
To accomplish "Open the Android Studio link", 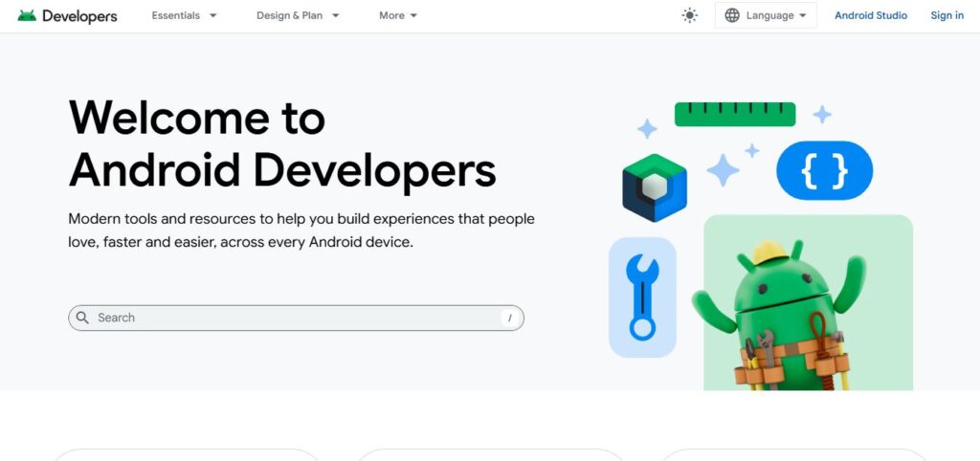I will (x=871, y=15).
